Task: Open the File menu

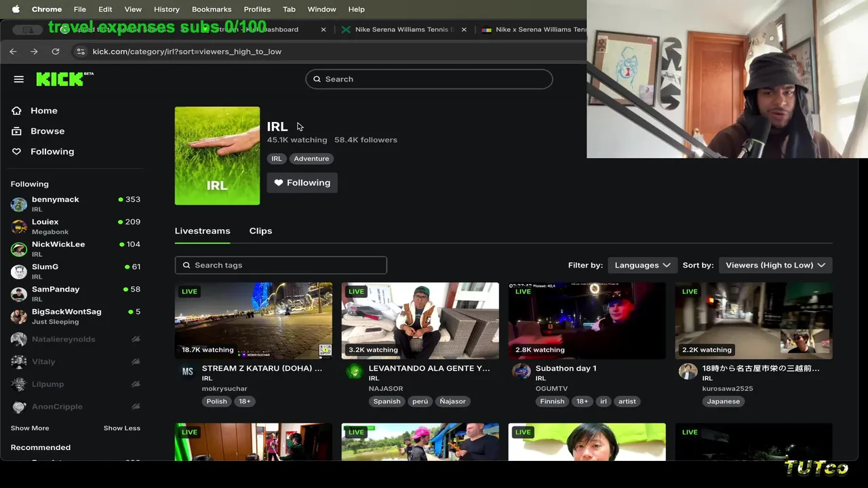Action: click(80, 9)
